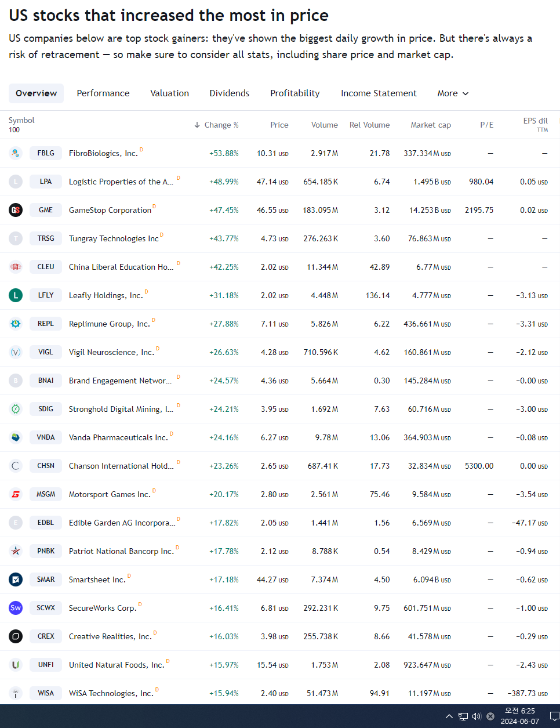Switch to the Performance tab
Image resolution: width=560 pixels, height=728 pixels.
[x=103, y=93]
